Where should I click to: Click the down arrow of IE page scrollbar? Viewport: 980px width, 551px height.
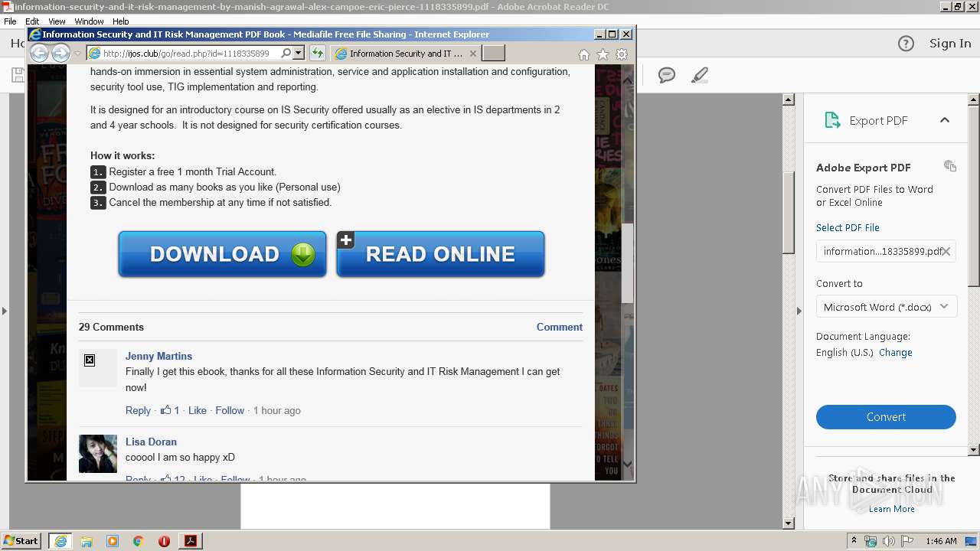[x=627, y=464]
